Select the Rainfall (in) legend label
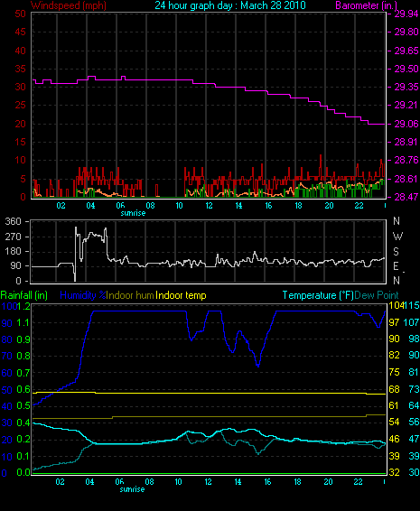The height and width of the screenshot is (511, 420). pos(24,295)
